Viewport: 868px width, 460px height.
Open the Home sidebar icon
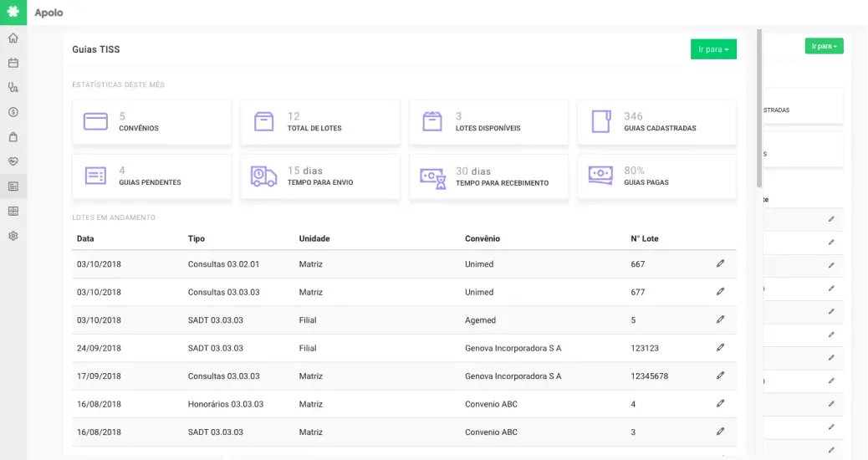(13, 38)
